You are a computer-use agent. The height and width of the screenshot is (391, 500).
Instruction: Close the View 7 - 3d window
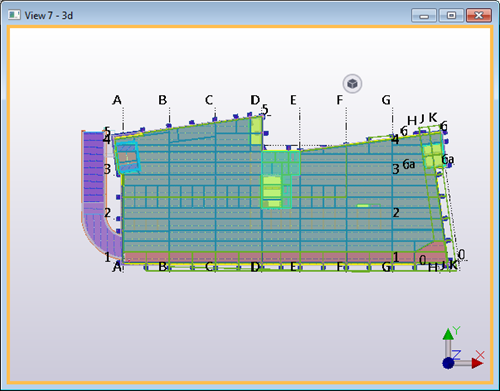coord(479,15)
